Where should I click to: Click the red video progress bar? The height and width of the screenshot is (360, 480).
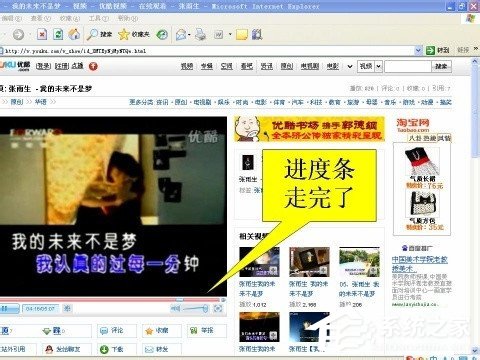click(x=110, y=300)
